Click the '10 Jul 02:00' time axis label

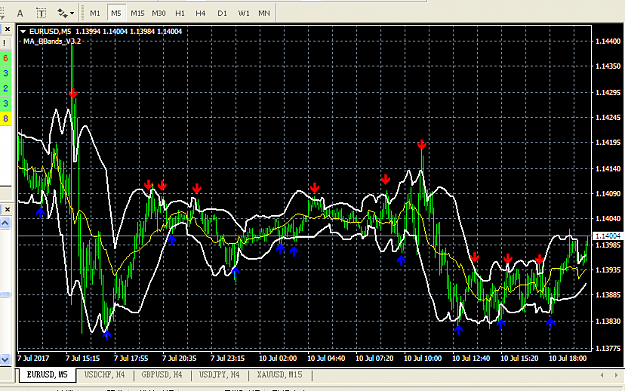pos(278,358)
